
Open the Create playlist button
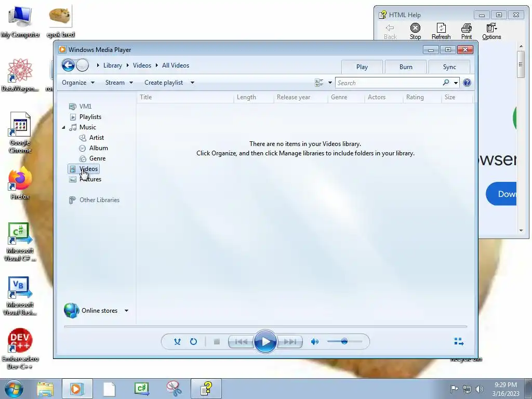pos(164,83)
